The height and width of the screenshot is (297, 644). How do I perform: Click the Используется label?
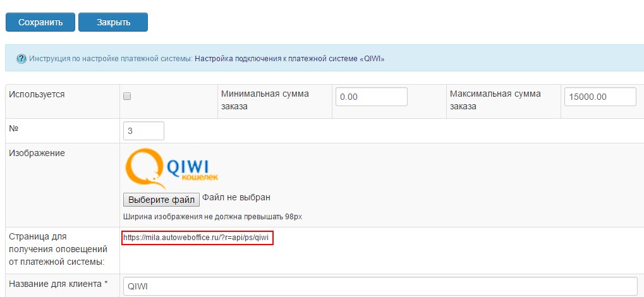click(37, 95)
